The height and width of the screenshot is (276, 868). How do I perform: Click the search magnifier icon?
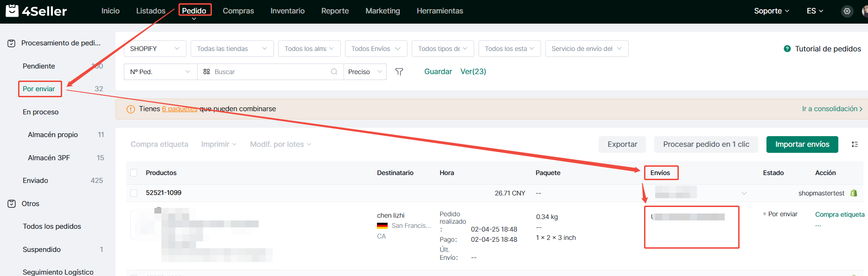click(x=334, y=72)
